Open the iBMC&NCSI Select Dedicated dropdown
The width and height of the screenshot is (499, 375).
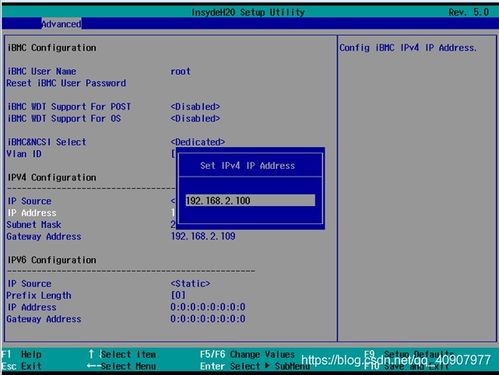198,142
